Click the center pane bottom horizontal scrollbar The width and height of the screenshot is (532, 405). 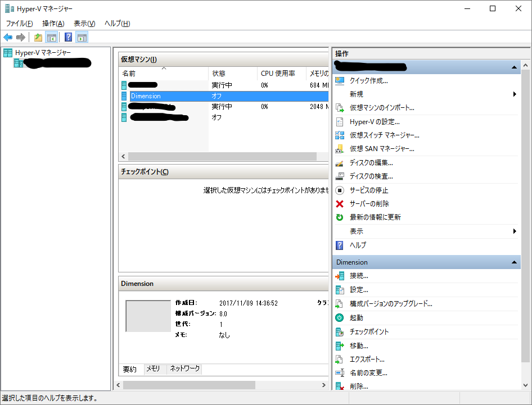189,385
